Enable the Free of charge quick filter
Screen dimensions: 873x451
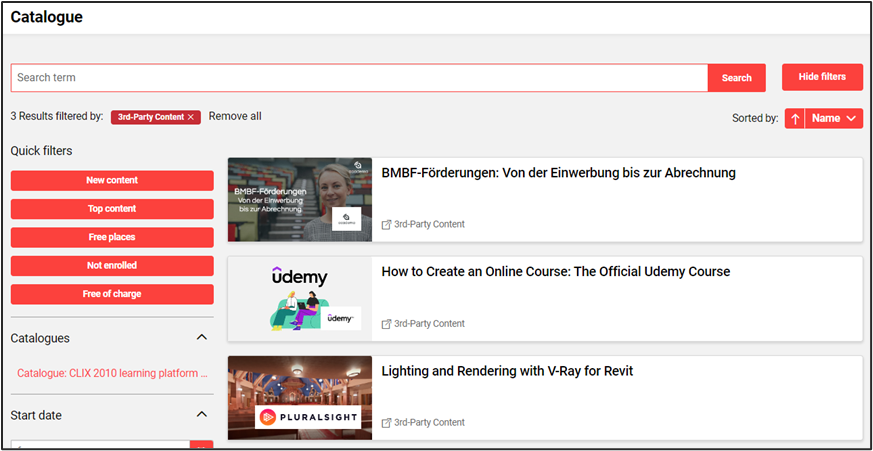(112, 294)
